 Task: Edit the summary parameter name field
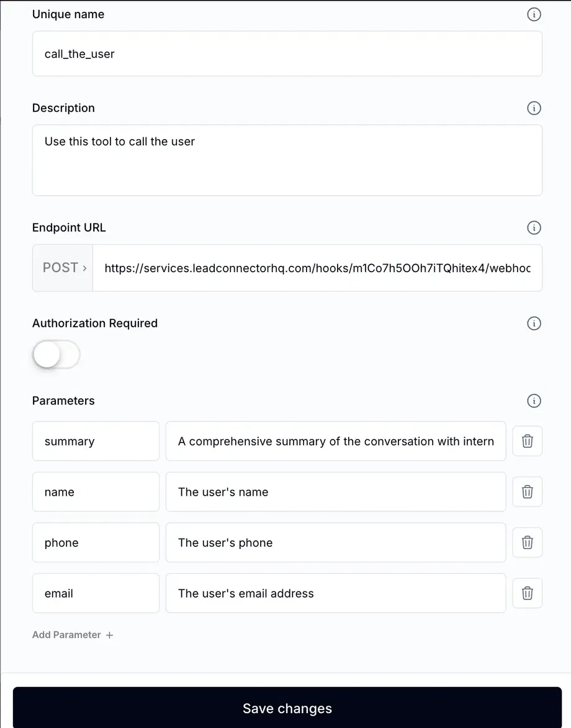[x=96, y=441]
